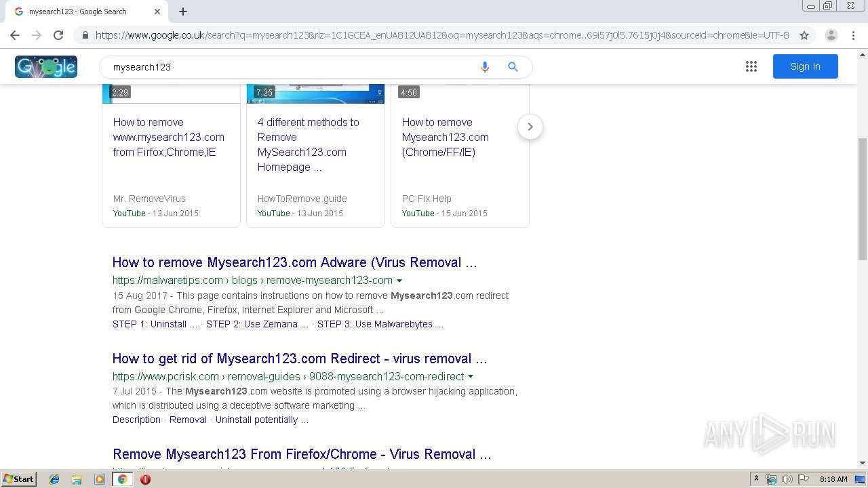Open the network tray icon
Viewport: 868px width, 488px height.
click(771, 479)
